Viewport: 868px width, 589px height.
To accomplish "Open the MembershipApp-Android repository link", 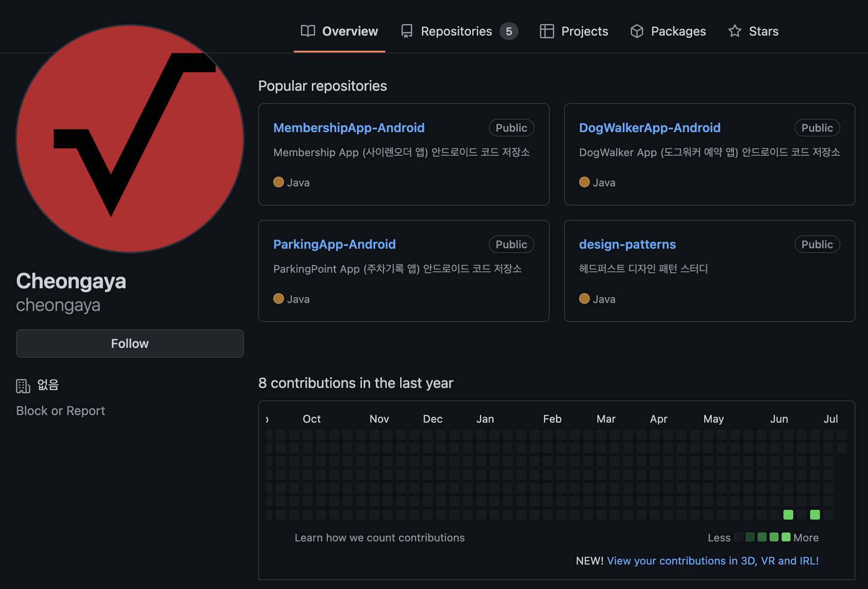I will 349,128.
